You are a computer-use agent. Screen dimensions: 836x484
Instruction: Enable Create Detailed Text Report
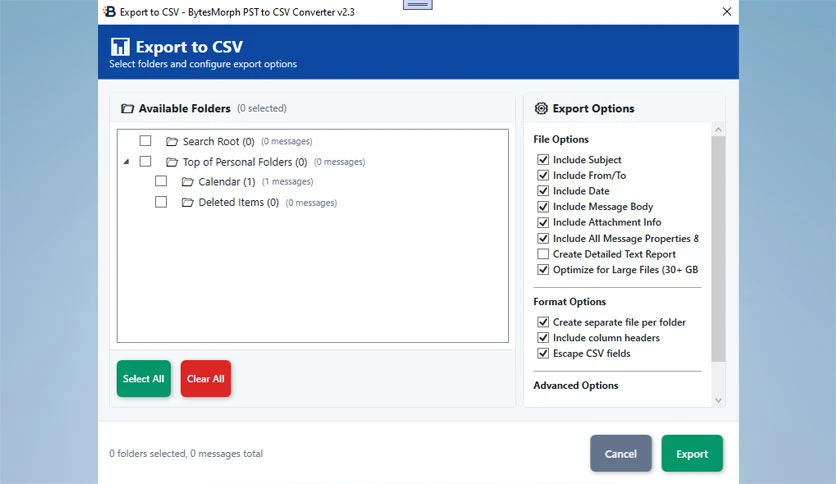click(543, 254)
